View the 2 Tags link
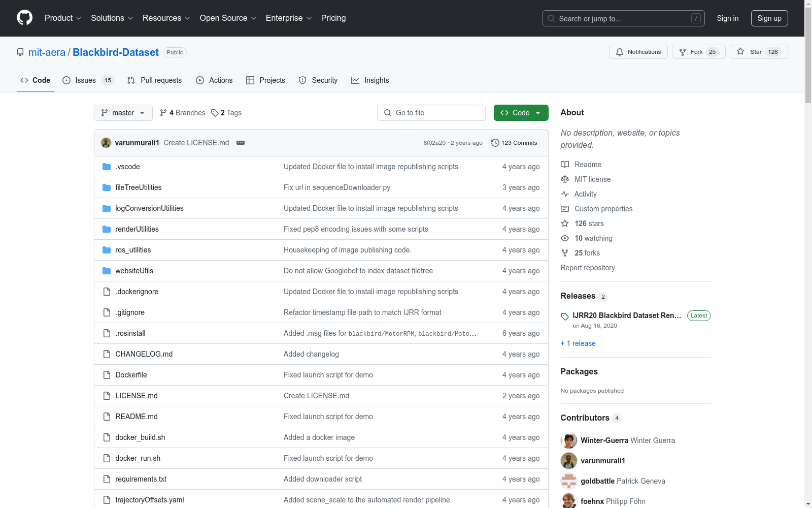This screenshot has height=508, width=812. 226,113
